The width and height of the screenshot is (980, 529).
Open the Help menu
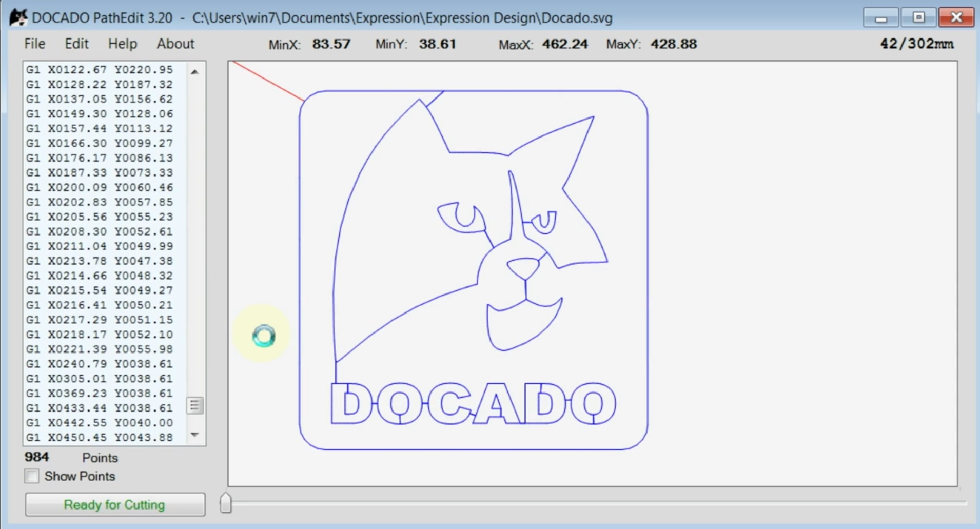pos(122,44)
